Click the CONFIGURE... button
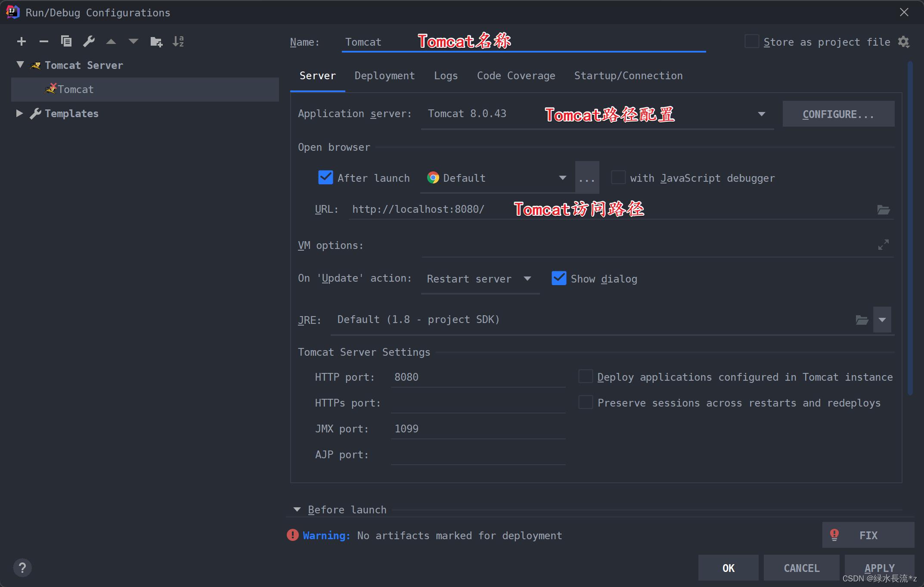 click(838, 114)
